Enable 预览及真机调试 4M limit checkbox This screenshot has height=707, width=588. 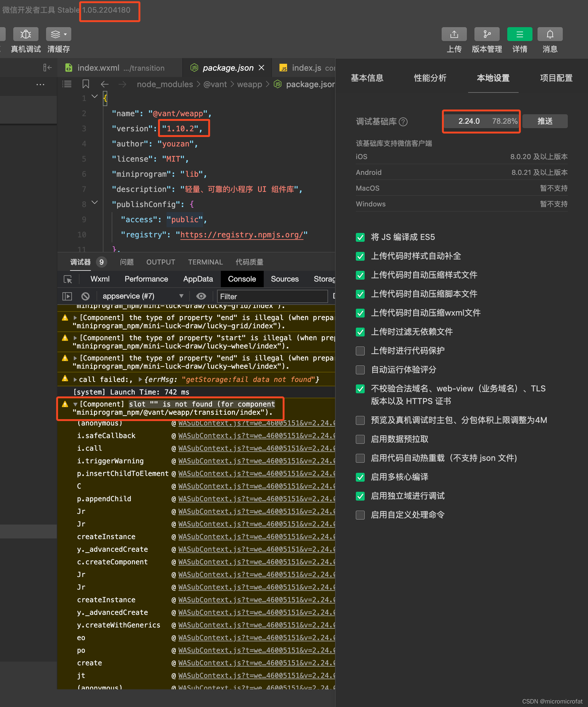(360, 420)
